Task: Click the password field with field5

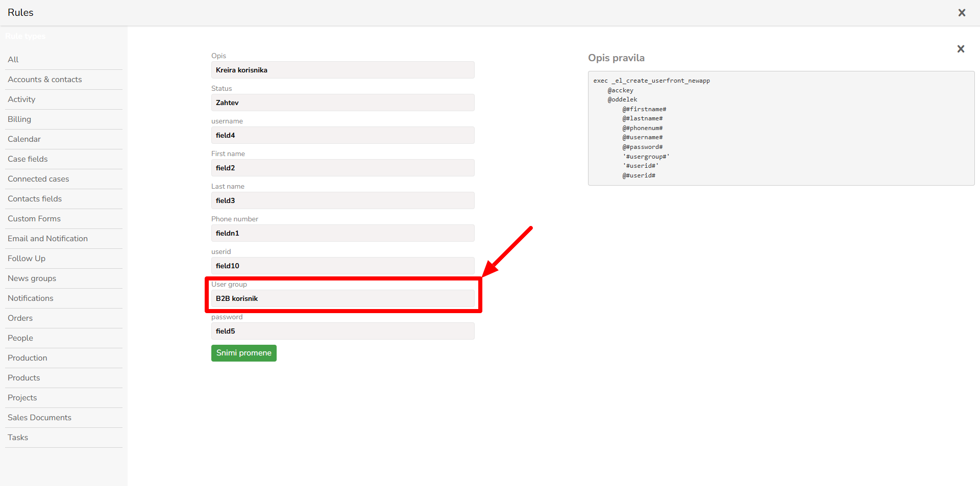Action: click(x=342, y=331)
